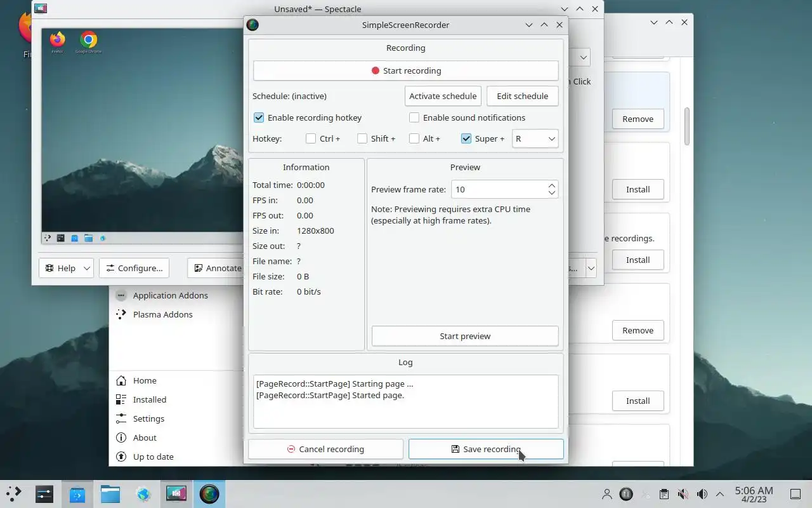The height and width of the screenshot is (508, 812).
Task: Open Settings in Discover sidebar
Action: point(148,418)
